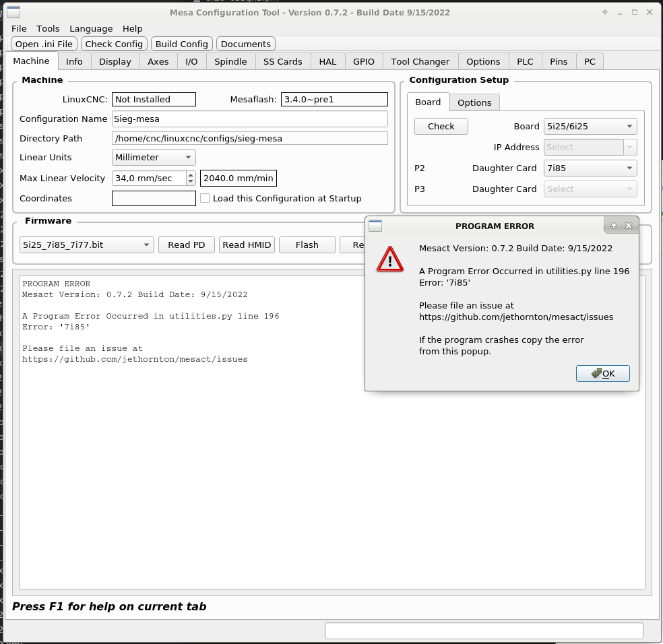
Task: Click the Directory Path field
Action: point(250,138)
